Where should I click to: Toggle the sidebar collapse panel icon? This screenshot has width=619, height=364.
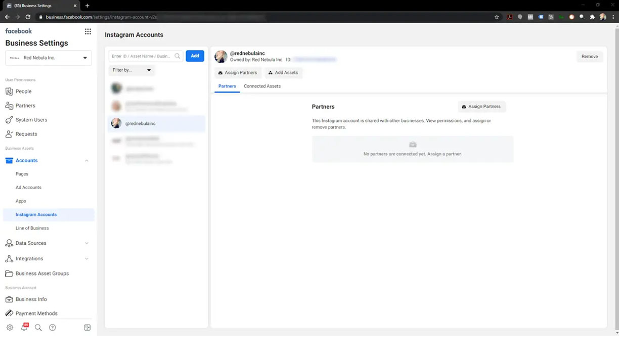pos(87,328)
